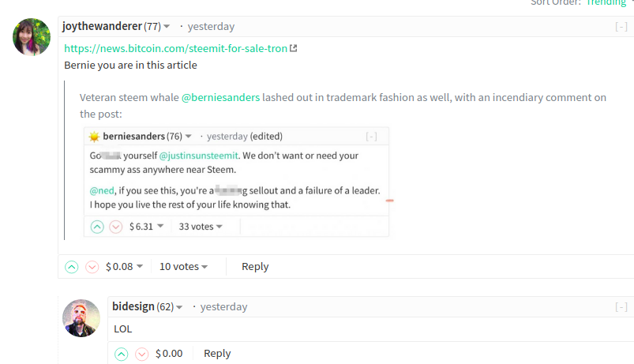Open bidesign's profile avatar

pyautogui.click(x=81, y=318)
